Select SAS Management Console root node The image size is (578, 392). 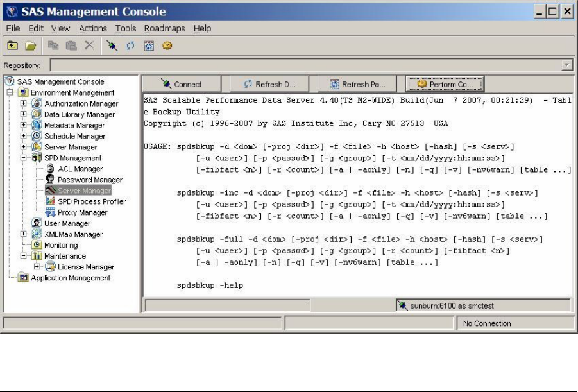(x=60, y=81)
